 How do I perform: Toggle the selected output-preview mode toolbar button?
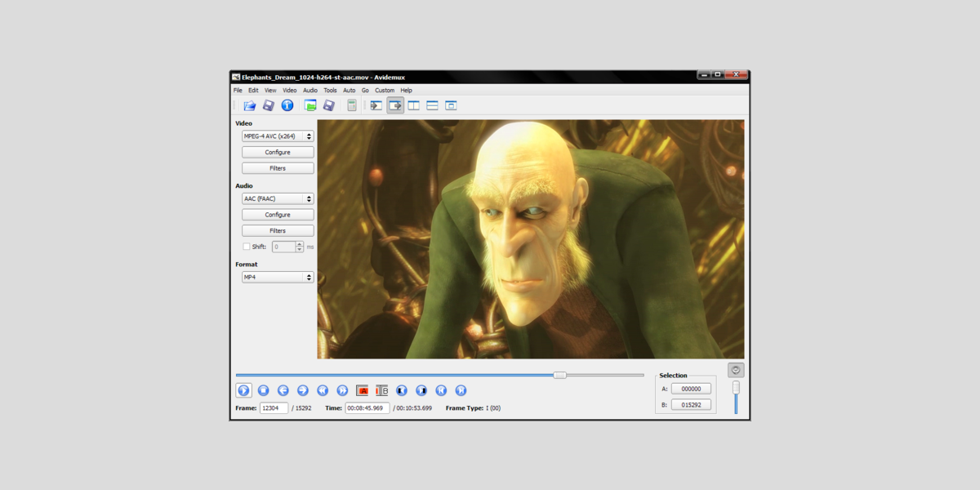tap(395, 105)
